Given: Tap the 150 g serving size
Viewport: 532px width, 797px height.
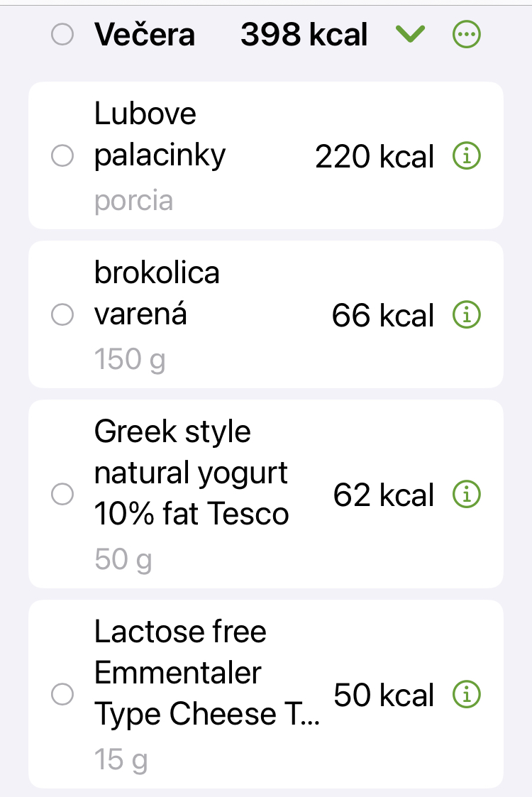Looking at the screenshot, I should click(x=129, y=359).
